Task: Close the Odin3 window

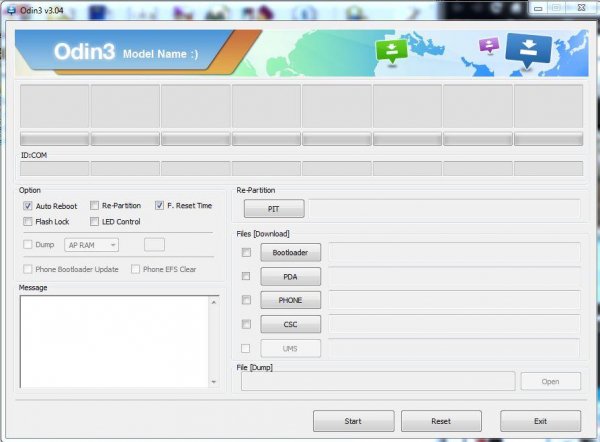Action: (581, 8)
